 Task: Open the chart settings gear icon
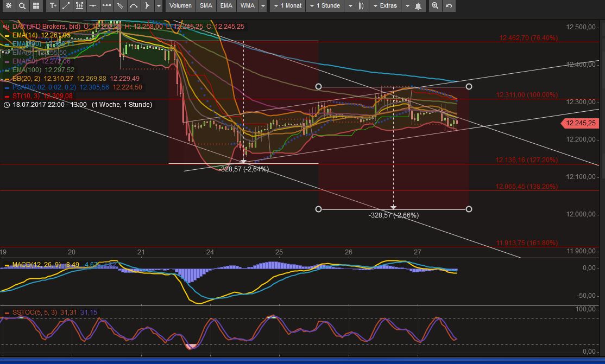click(8, 6)
